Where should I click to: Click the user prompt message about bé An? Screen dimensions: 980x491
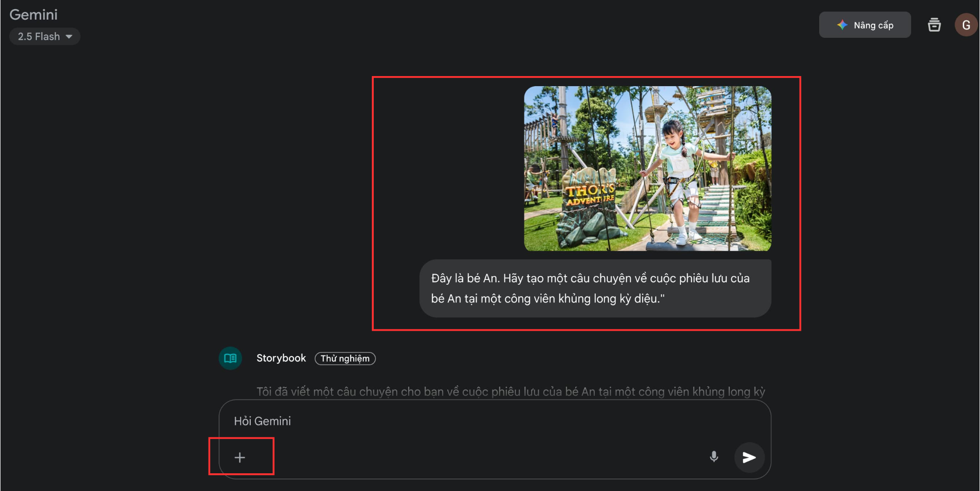pos(595,289)
